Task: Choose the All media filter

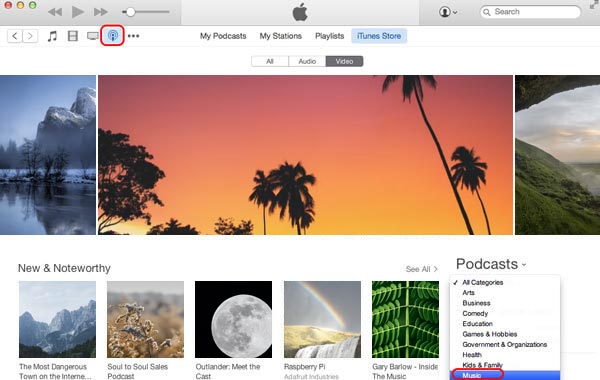Action: click(x=270, y=61)
